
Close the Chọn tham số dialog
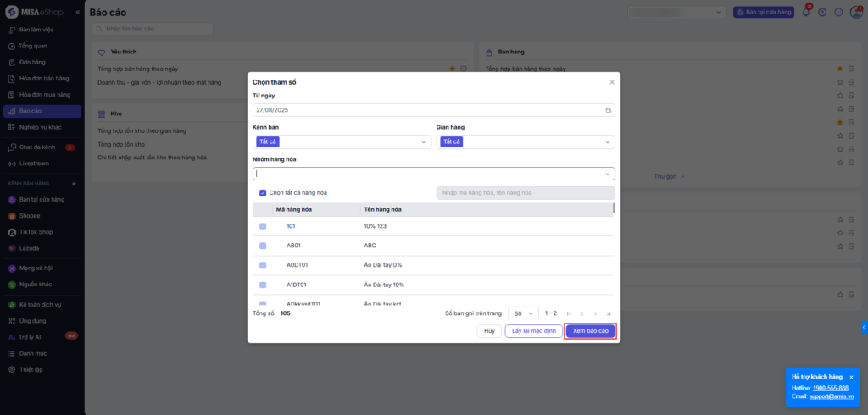coord(612,82)
